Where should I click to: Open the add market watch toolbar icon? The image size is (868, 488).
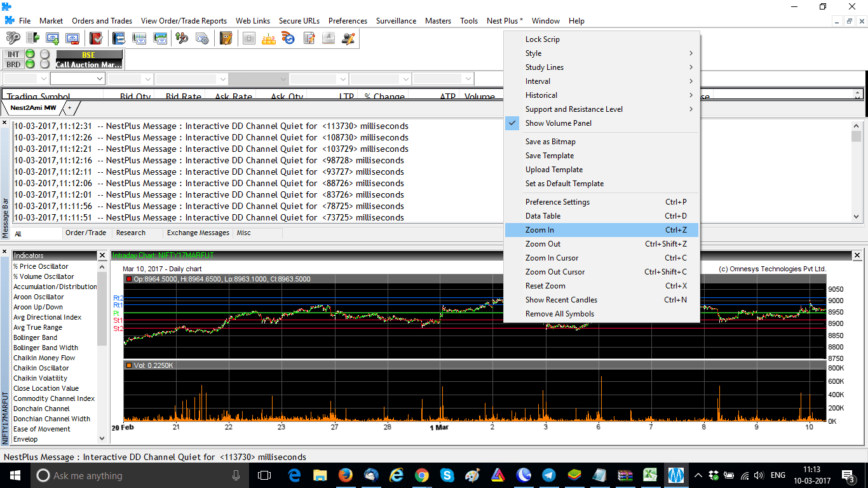pos(53,38)
